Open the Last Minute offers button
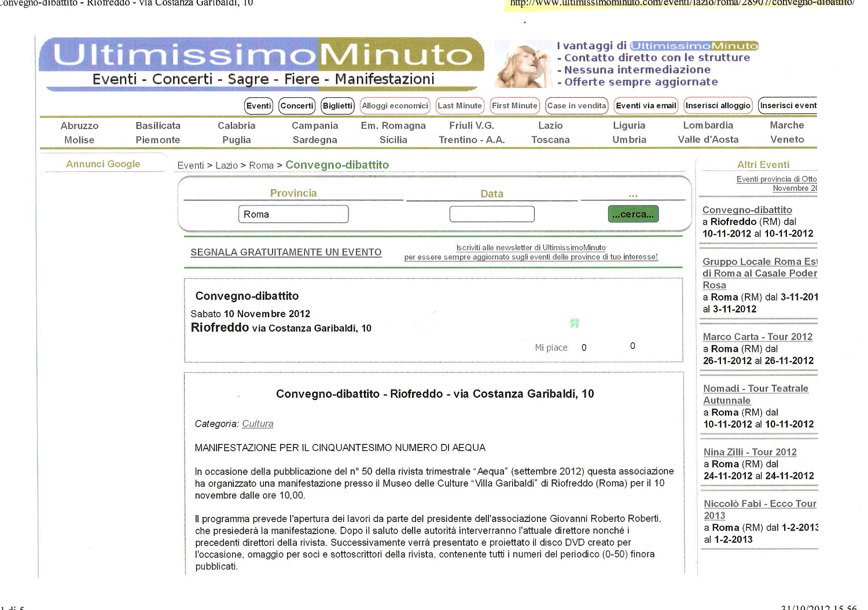This screenshot has width=868, height=610. 460,105
